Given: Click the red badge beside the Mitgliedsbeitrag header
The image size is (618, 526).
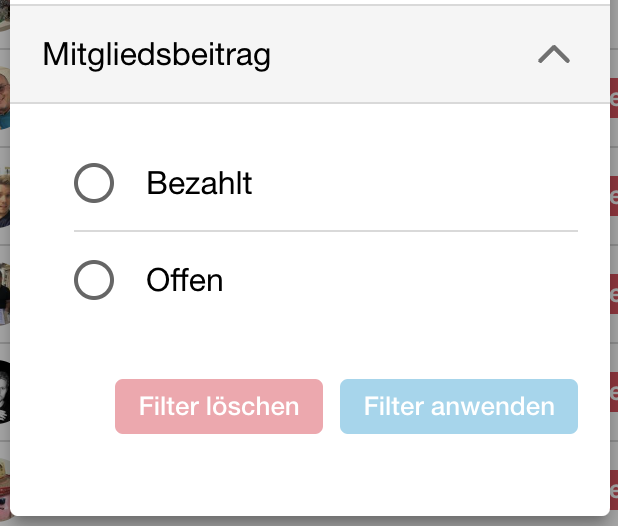Looking at the screenshot, I should [x=614, y=98].
